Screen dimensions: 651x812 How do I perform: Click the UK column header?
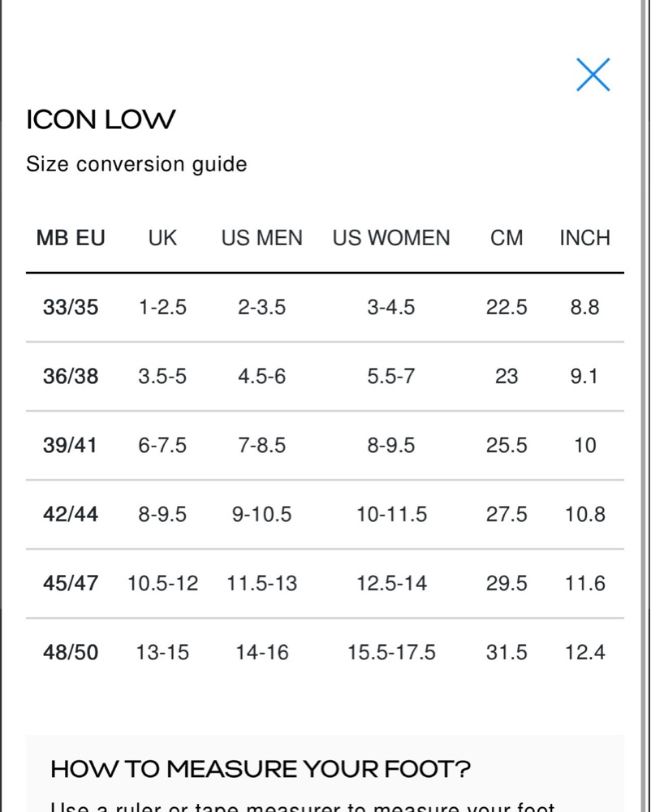(x=162, y=238)
